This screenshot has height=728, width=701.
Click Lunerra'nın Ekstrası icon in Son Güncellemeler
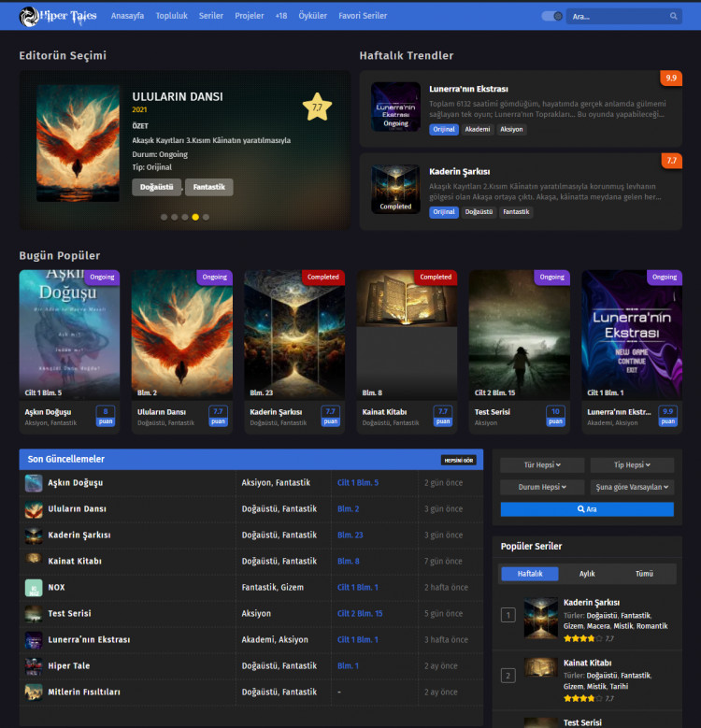[34, 640]
